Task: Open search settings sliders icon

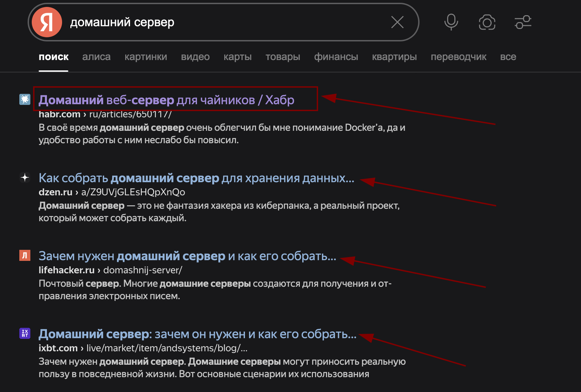Action: pos(523,22)
